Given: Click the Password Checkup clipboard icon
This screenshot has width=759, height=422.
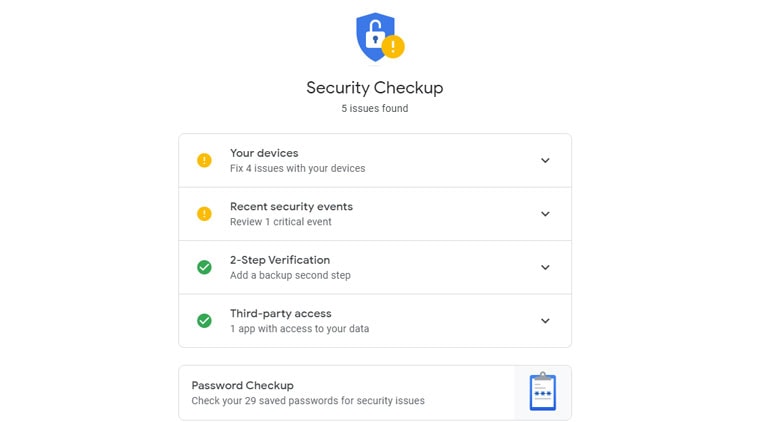Looking at the screenshot, I should pyautogui.click(x=543, y=392).
